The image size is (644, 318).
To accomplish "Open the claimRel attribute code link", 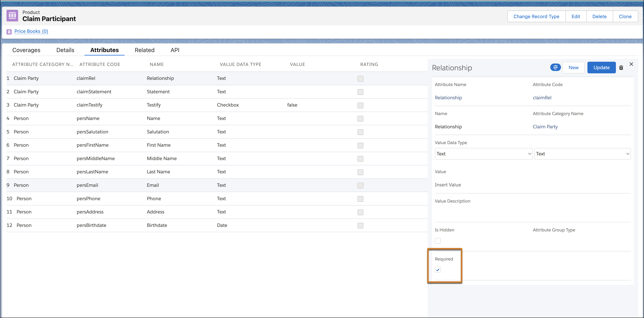I will tap(542, 98).
